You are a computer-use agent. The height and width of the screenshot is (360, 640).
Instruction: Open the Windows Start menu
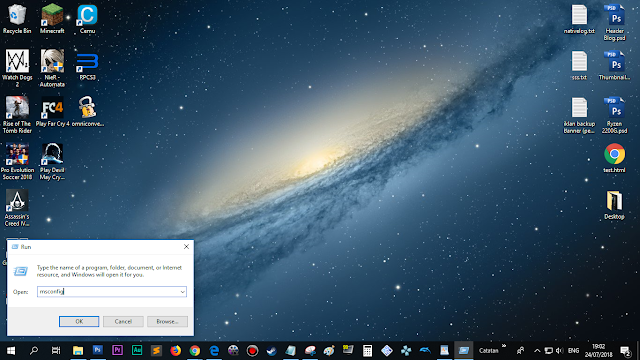pos(11,351)
